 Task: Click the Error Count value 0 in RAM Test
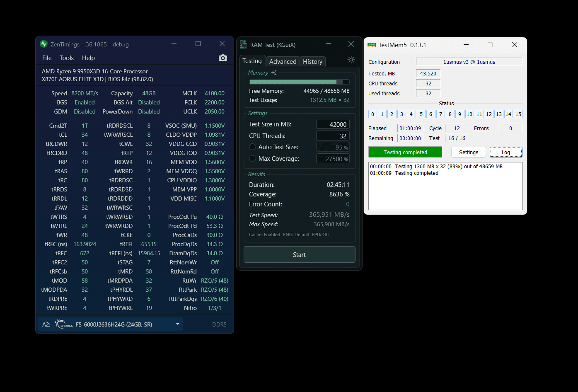(x=348, y=204)
